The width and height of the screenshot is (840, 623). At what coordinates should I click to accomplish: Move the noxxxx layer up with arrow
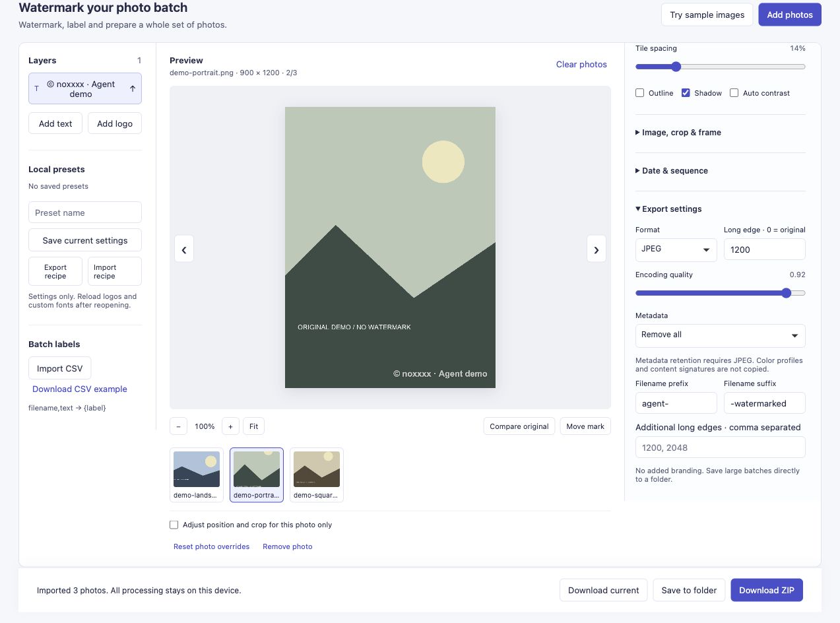click(x=133, y=88)
